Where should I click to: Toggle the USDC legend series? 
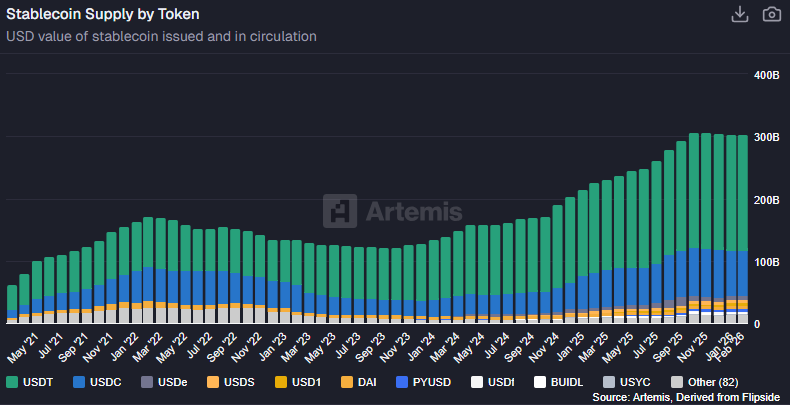[x=99, y=382]
